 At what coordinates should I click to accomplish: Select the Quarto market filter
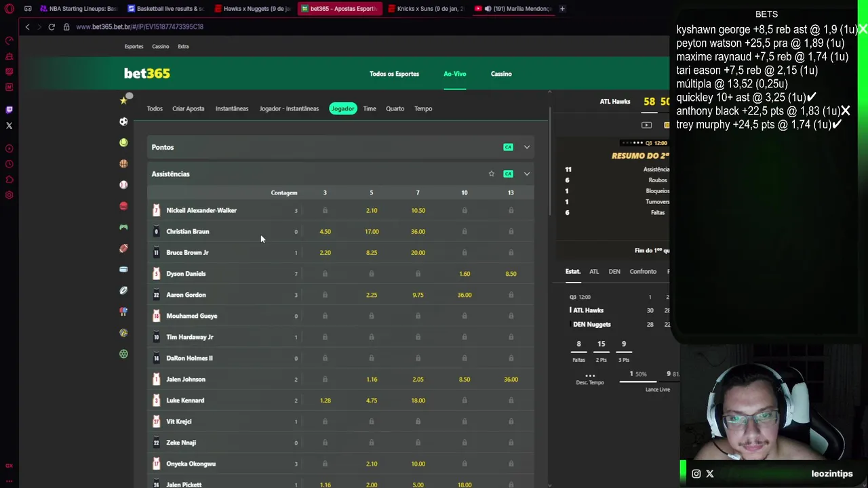coord(395,108)
